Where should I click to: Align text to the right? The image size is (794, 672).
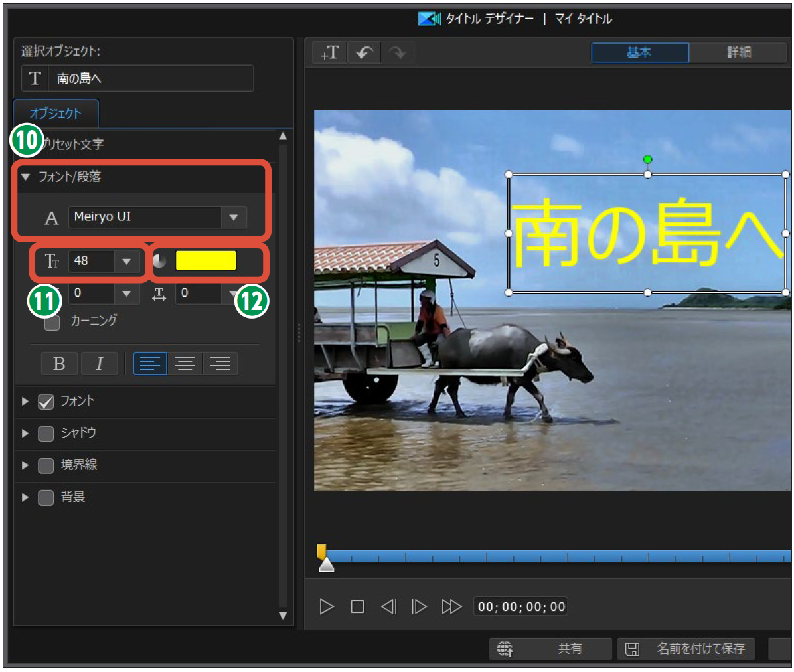(x=220, y=363)
